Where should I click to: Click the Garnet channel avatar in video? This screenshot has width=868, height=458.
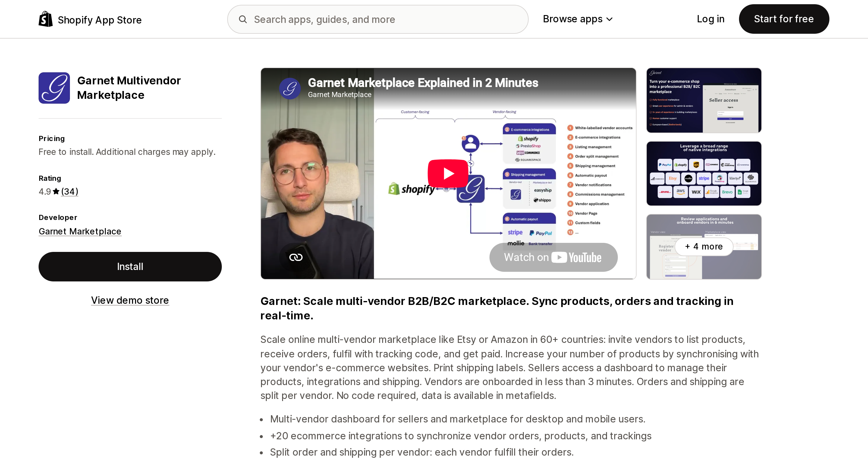tap(290, 89)
